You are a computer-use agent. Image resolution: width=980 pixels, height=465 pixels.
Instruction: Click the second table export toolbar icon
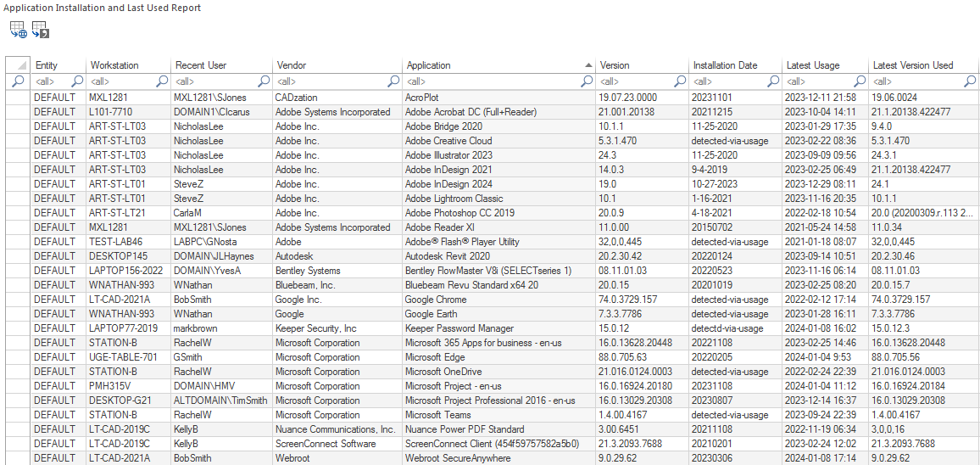click(x=40, y=30)
